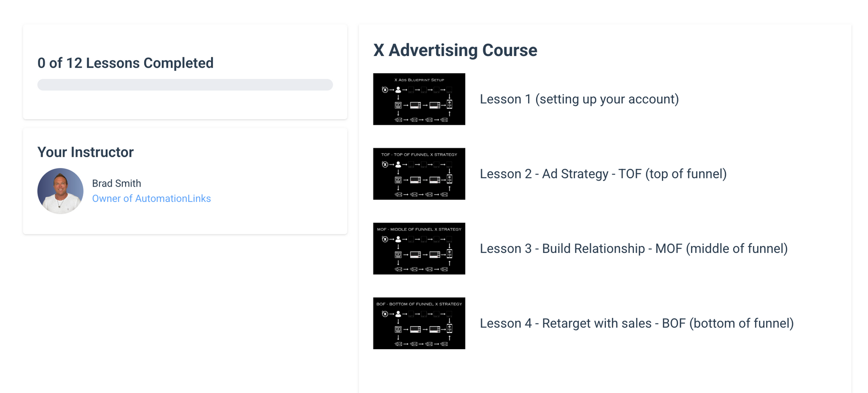Open the MOF Middle of Funnel thumbnail
This screenshot has height=393, width=868.
419,248
